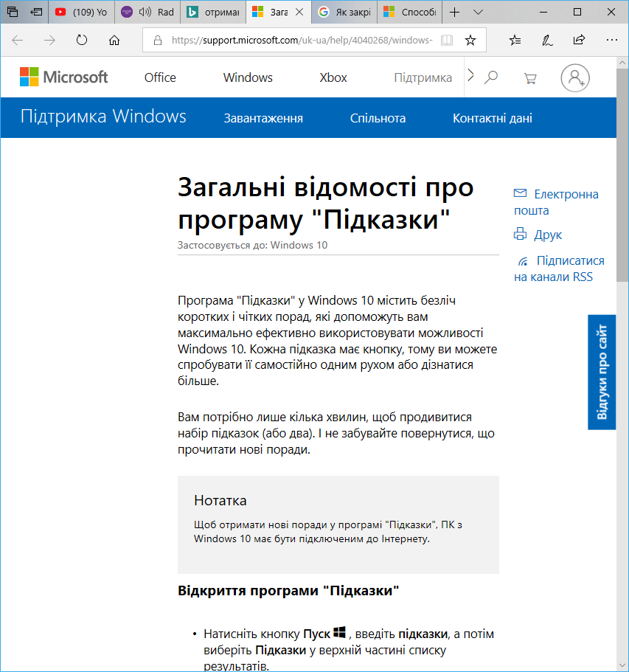The width and height of the screenshot is (629, 672).
Task: Open site search magnifier
Action: coord(491,77)
